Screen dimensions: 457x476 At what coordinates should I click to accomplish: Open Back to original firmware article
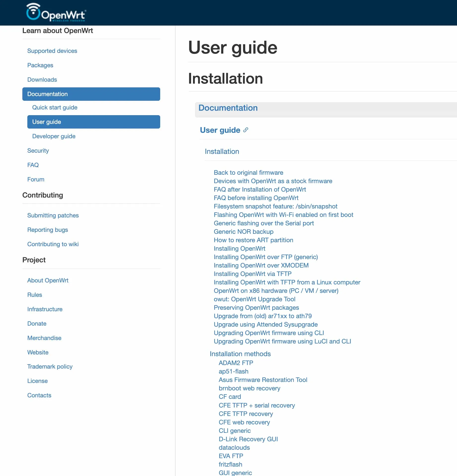248,172
